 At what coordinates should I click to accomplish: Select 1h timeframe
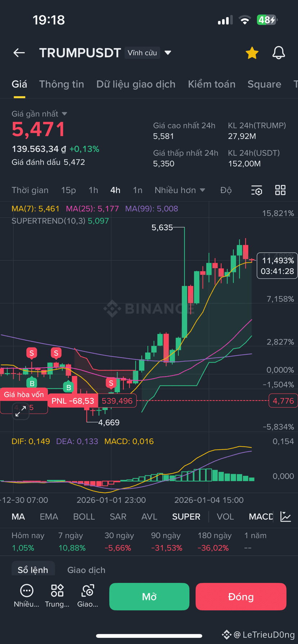click(93, 190)
